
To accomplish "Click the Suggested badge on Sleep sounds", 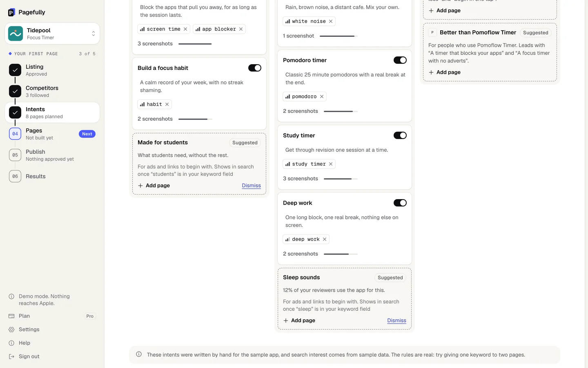I will [x=390, y=278].
